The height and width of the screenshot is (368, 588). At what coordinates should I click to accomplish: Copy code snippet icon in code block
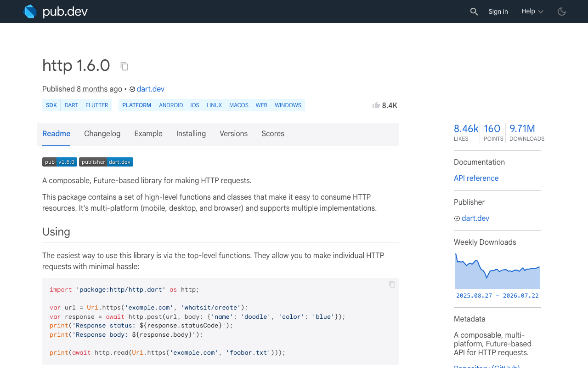coord(392,284)
